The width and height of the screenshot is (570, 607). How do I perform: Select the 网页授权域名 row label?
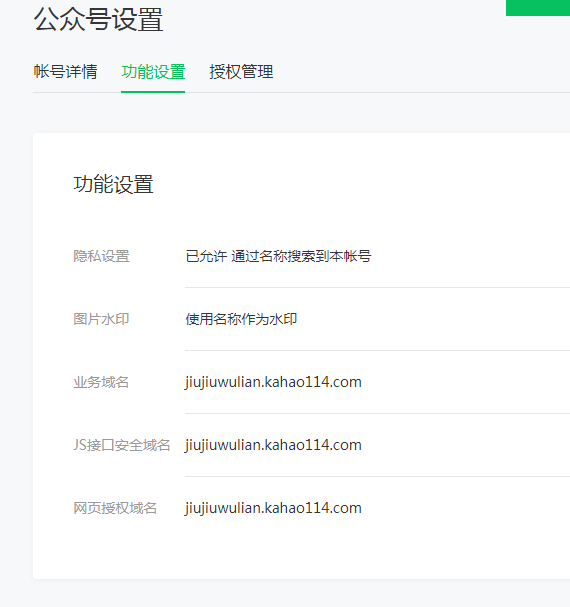[115, 508]
